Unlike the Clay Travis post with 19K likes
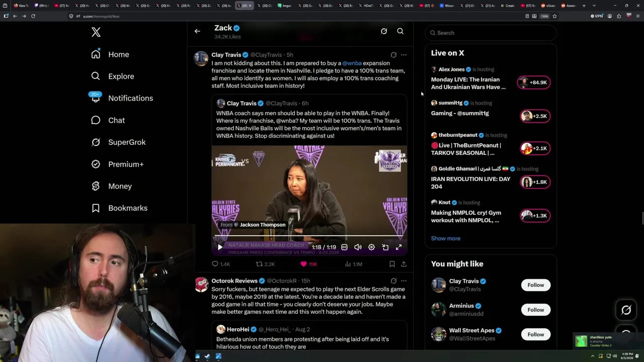This screenshot has width=644, height=362. (x=308, y=264)
